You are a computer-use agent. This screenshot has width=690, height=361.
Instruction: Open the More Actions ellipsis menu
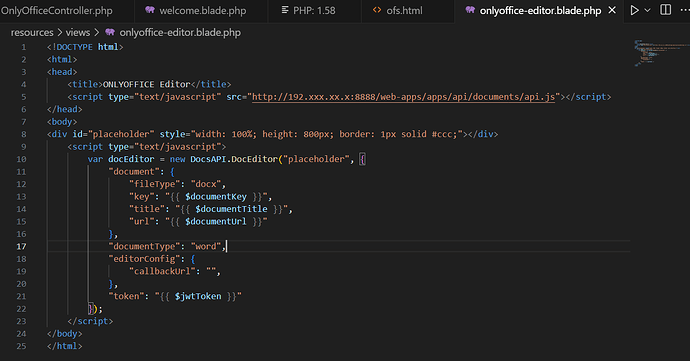685,10
